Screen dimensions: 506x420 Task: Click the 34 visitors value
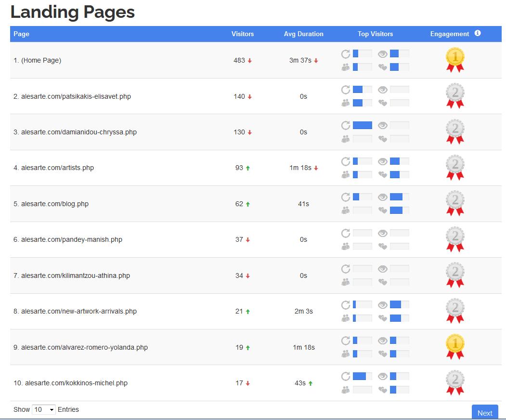pos(239,276)
